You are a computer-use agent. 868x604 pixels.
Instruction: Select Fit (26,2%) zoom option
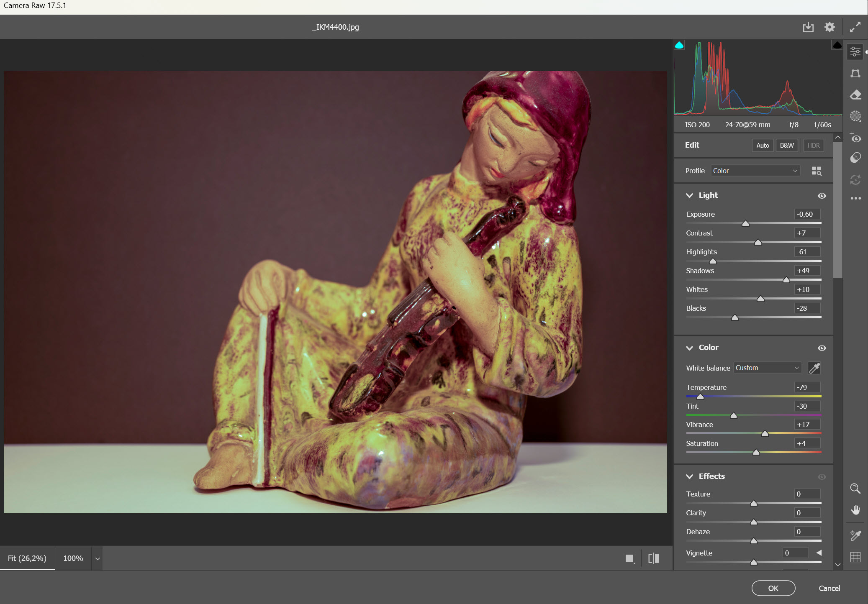click(x=27, y=558)
